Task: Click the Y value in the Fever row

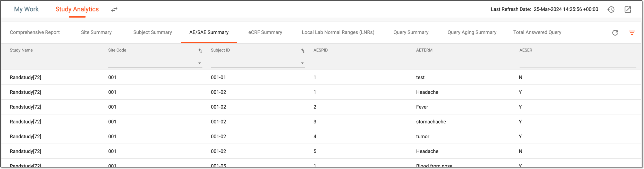Action: click(x=520, y=107)
